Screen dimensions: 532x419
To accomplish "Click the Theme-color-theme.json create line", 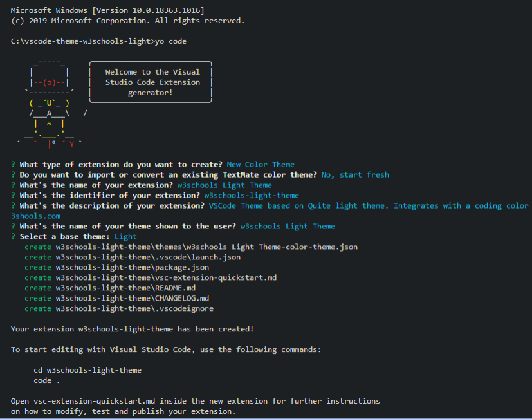I will coord(191,247).
